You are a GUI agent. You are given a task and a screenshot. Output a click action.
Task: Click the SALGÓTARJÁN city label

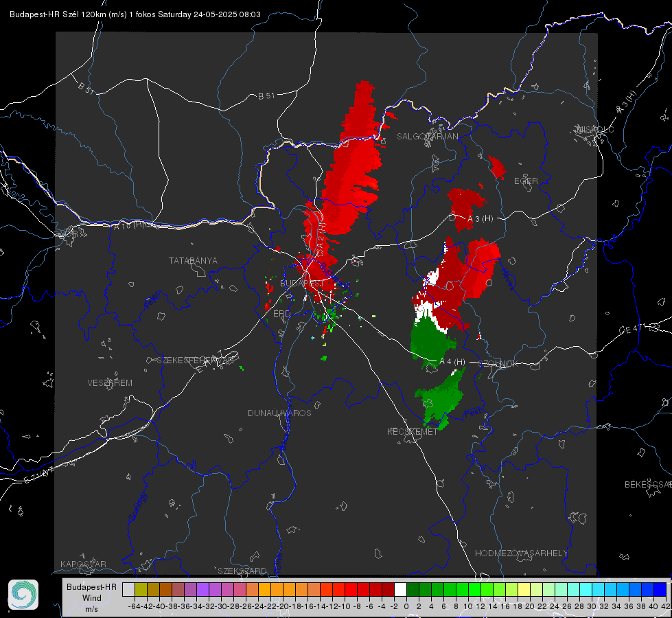(427, 137)
